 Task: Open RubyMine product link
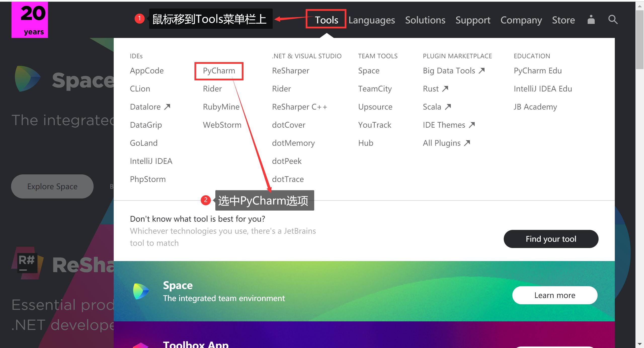(x=221, y=107)
